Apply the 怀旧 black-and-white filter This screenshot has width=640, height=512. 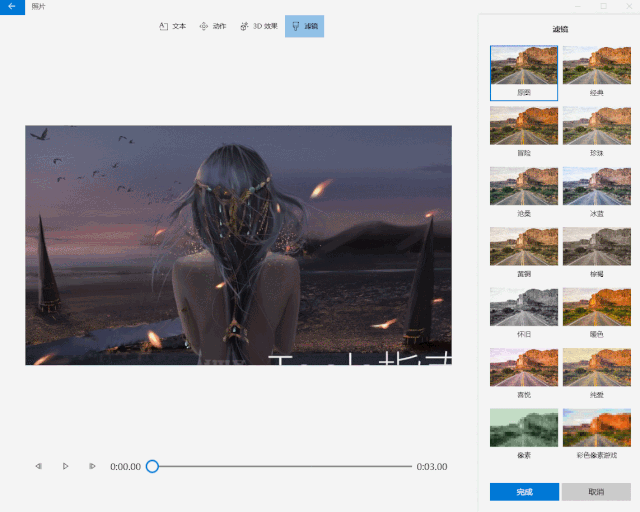pos(524,313)
